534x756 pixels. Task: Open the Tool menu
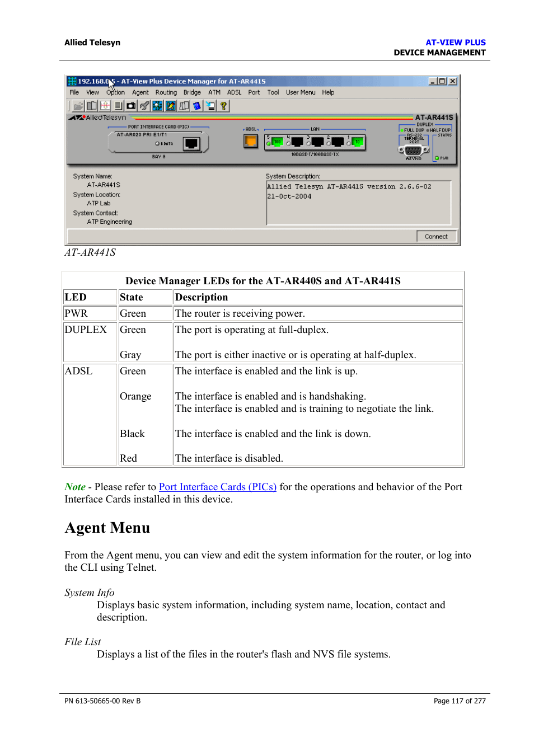pyautogui.click(x=273, y=92)
